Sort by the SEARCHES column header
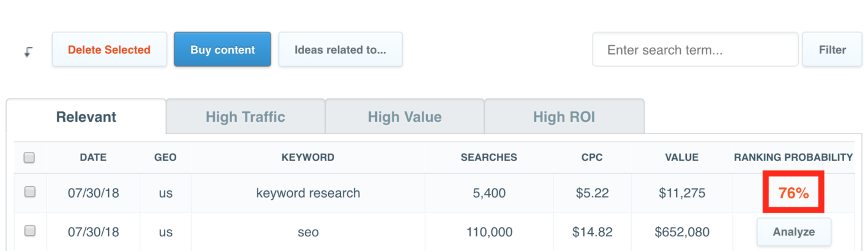 tap(488, 157)
